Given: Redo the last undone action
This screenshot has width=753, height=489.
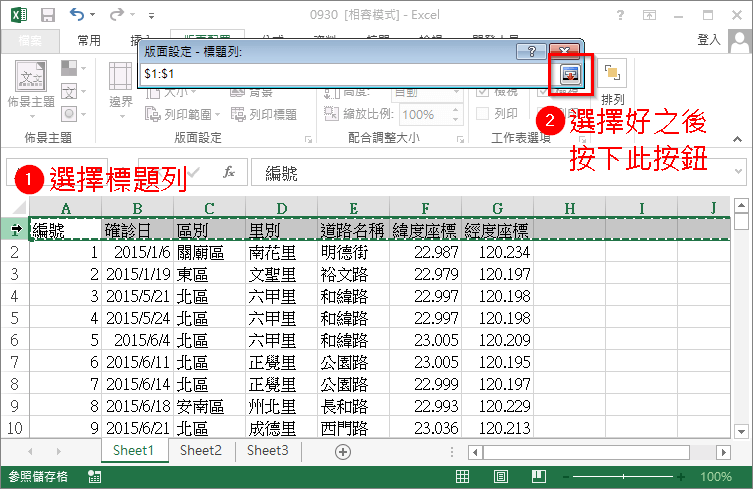Looking at the screenshot, I should pos(117,14).
